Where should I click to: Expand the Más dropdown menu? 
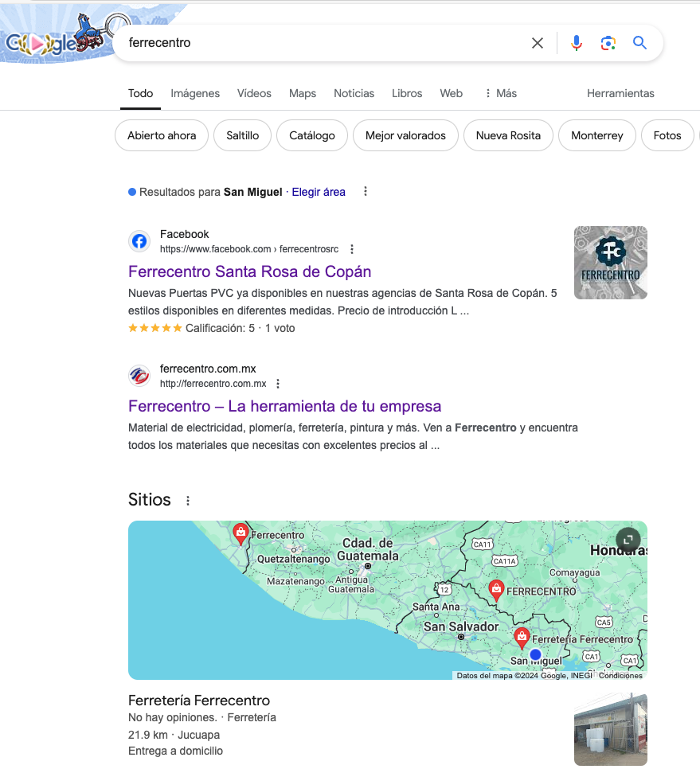(501, 93)
